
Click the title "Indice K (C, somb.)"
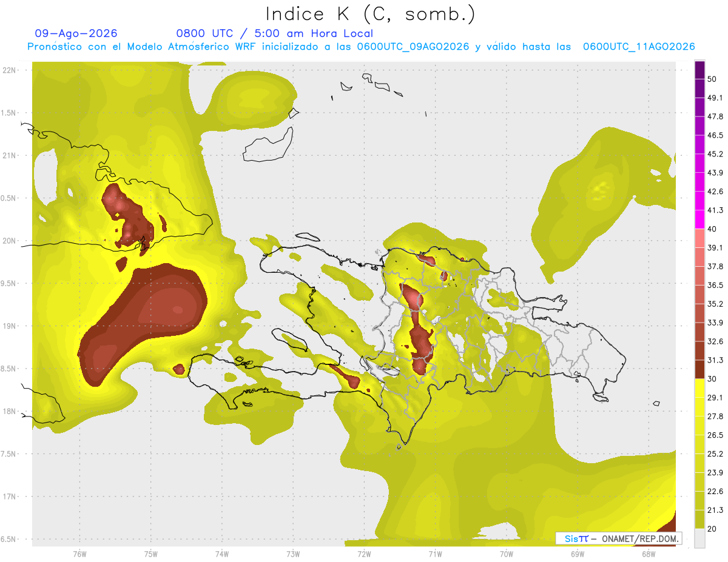371,14
